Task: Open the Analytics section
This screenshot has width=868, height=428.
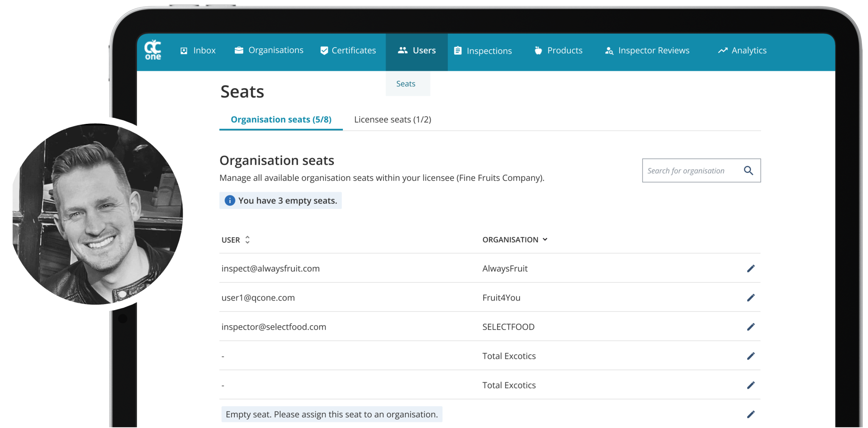Action: point(742,50)
